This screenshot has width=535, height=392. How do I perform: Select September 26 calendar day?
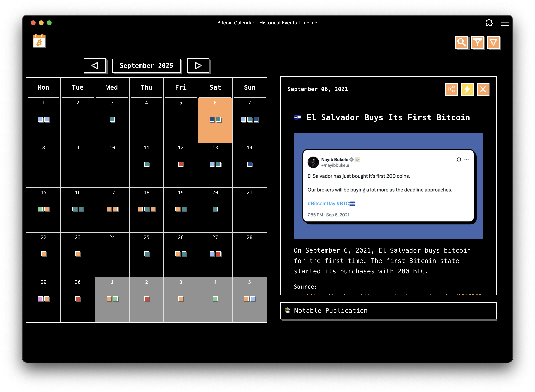(x=181, y=255)
